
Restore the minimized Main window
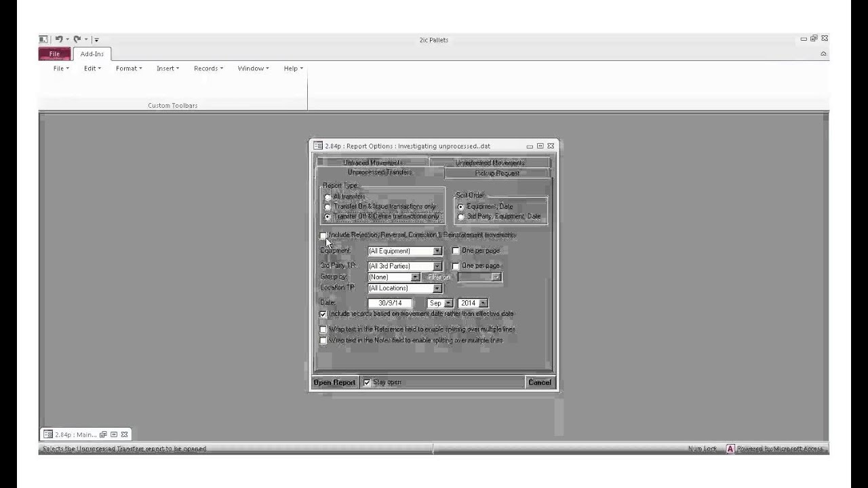(x=103, y=434)
